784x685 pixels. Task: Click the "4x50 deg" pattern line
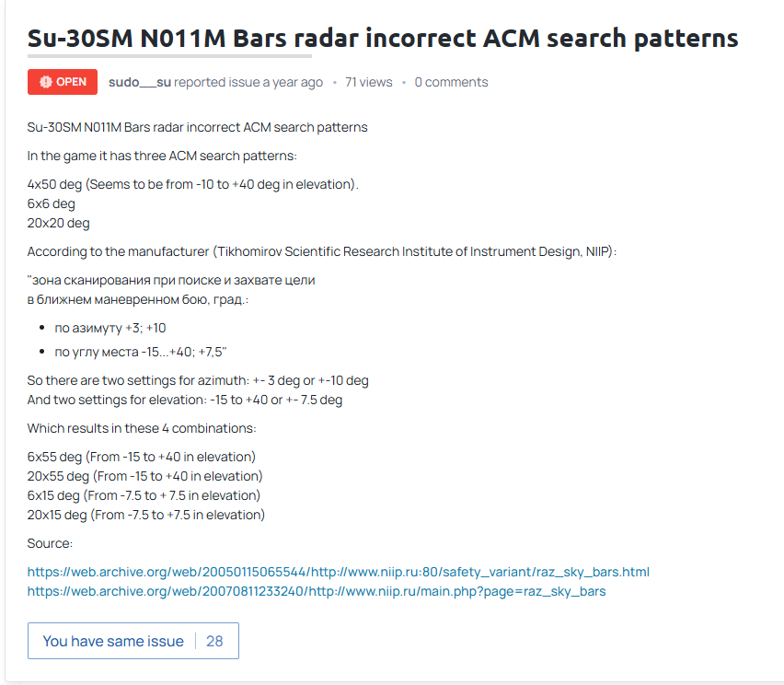click(x=192, y=184)
